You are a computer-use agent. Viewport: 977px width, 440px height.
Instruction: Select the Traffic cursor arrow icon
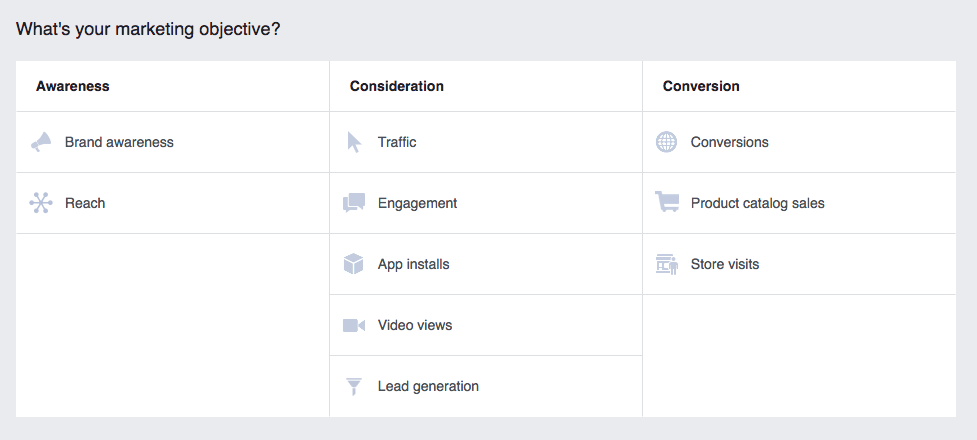coord(353,143)
